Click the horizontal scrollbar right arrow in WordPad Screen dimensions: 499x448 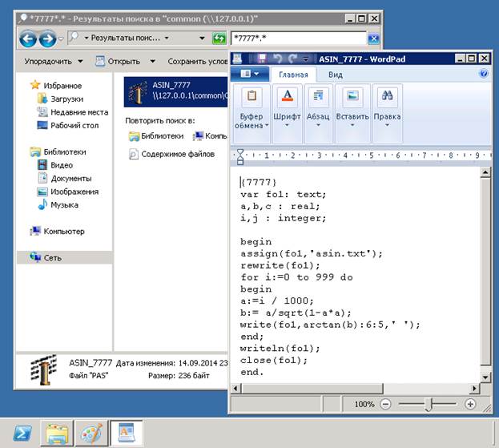click(x=474, y=389)
